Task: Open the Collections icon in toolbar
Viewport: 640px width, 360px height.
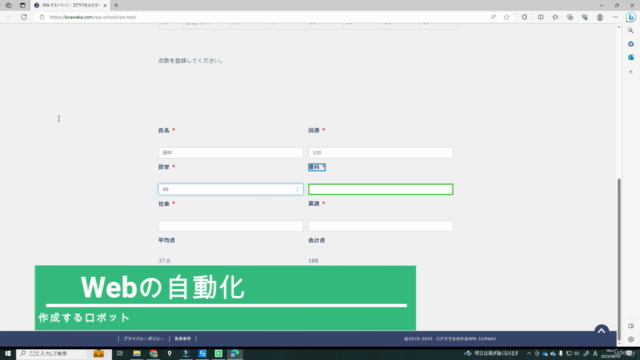Action: click(570, 17)
